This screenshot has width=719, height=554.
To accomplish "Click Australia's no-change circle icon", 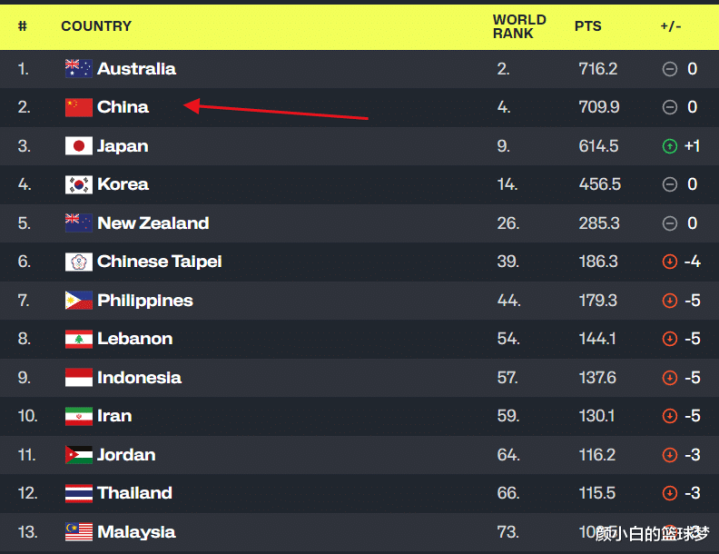I will click(x=669, y=69).
